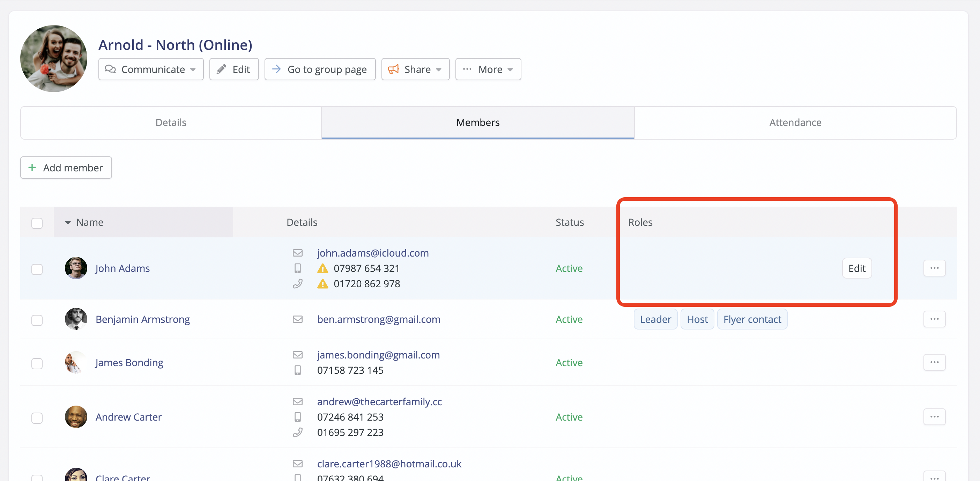
Task: Select James Bonding's row checkbox
Action: point(37,363)
